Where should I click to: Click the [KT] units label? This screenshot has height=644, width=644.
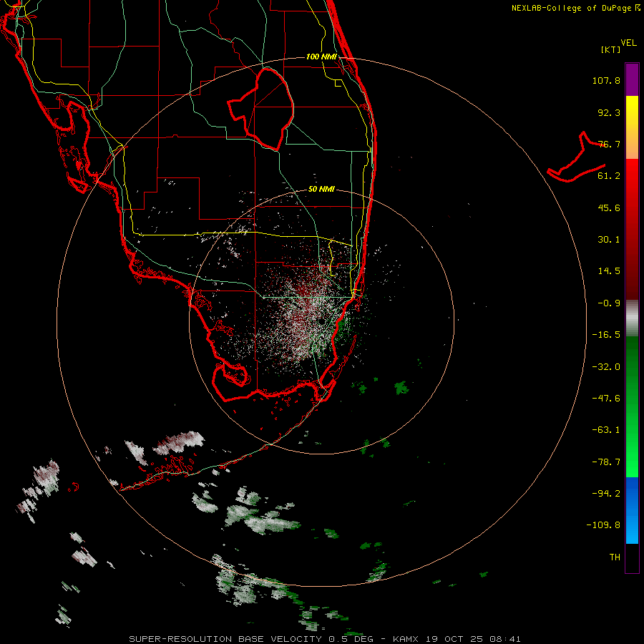tap(610, 49)
